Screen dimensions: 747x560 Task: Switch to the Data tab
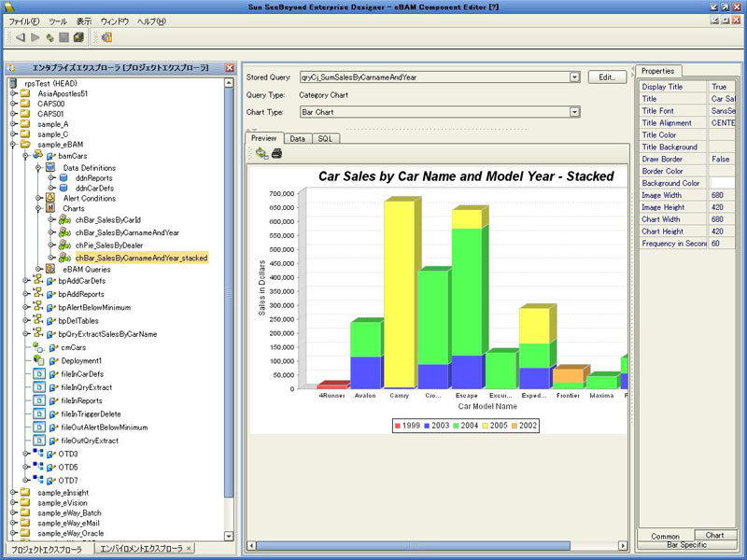(297, 138)
